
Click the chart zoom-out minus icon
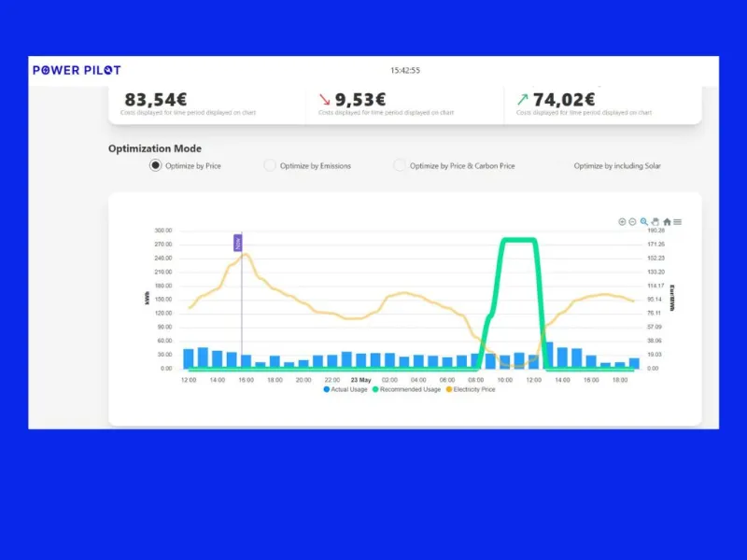pos(632,222)
